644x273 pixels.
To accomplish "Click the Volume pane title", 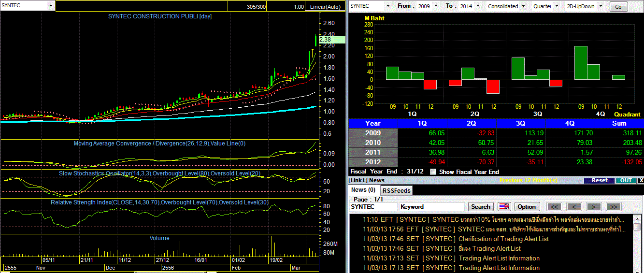I will click(x=159, y=238).
